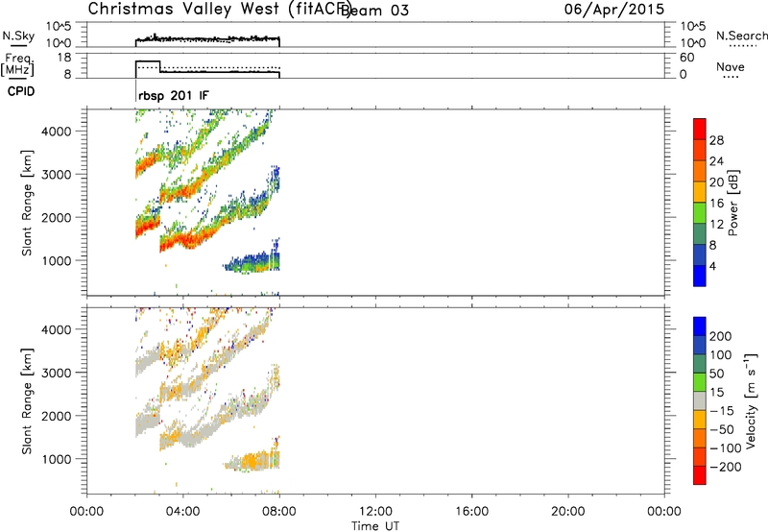Click the low-range echo patch near 1000 km in power panel
Viewport: 768px width, 532px height.
252,260
